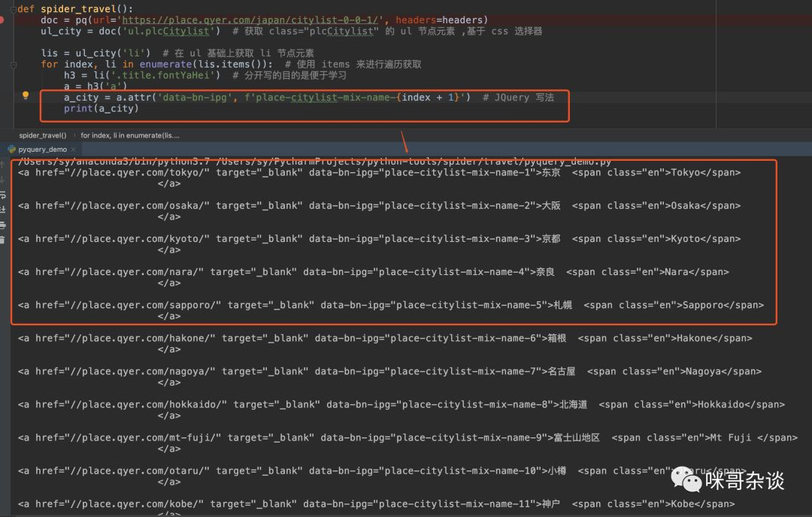The image size is (812, 517).
Task: Click the otaru href output line
Action: tap(382, 471)
